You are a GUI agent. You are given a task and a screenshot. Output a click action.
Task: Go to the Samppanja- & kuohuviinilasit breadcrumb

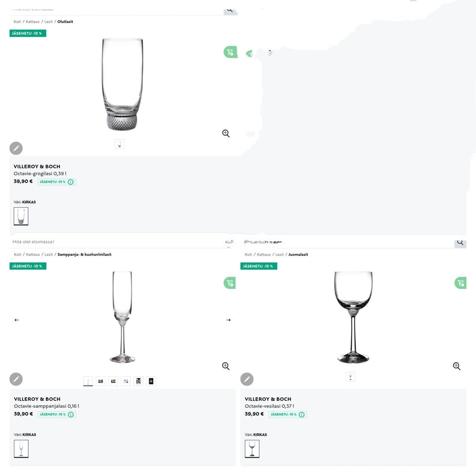point(84,254)
